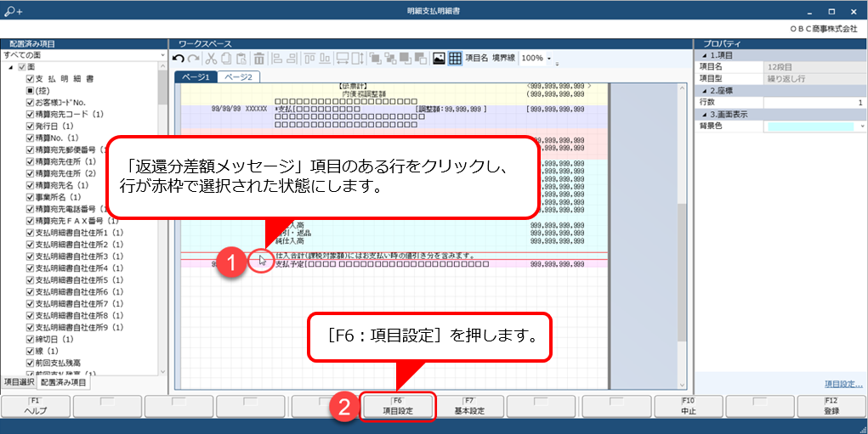Viewport: 868px width, 434px height.
Task: Align selected items to the bottom
Action: 325,58
